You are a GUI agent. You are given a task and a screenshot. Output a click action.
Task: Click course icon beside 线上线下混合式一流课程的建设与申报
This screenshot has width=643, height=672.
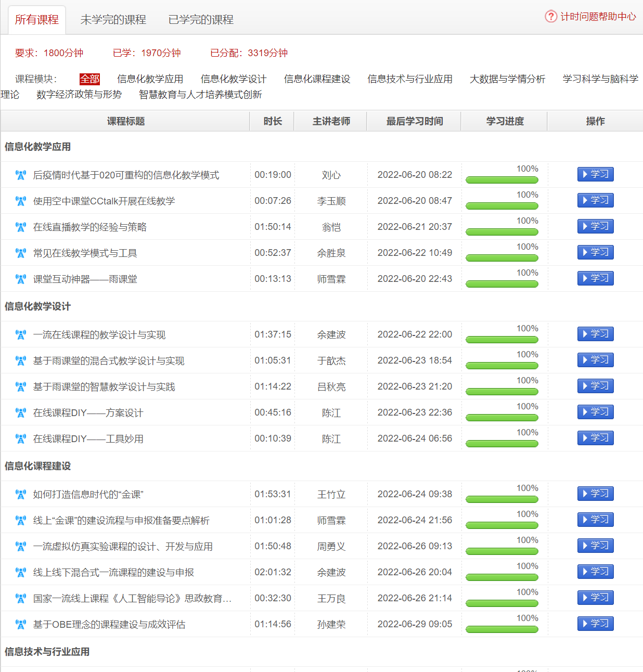coord(21,573)
